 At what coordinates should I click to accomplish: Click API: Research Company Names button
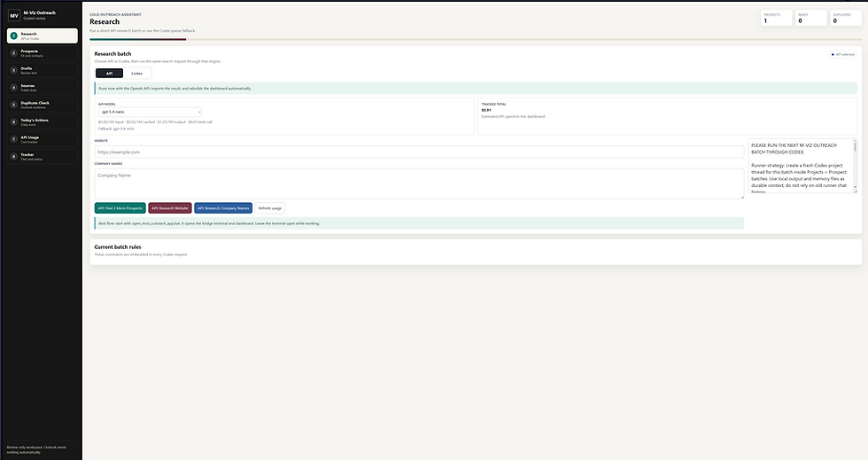(223, 208)
